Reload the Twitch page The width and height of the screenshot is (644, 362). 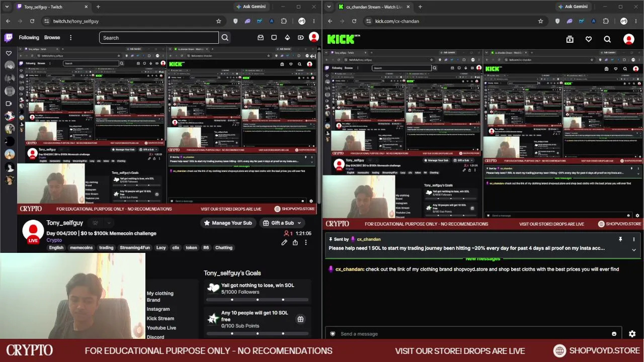click(x=32, y=21)
